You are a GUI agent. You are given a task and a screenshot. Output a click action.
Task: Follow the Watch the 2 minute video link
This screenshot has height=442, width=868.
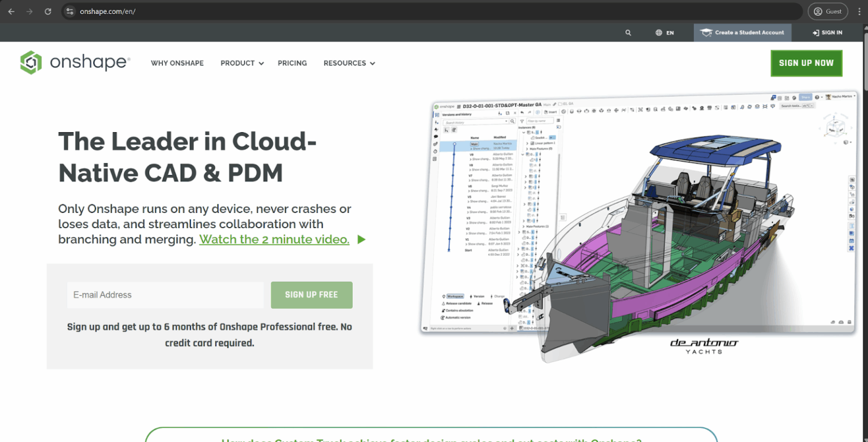click(274, 239)
